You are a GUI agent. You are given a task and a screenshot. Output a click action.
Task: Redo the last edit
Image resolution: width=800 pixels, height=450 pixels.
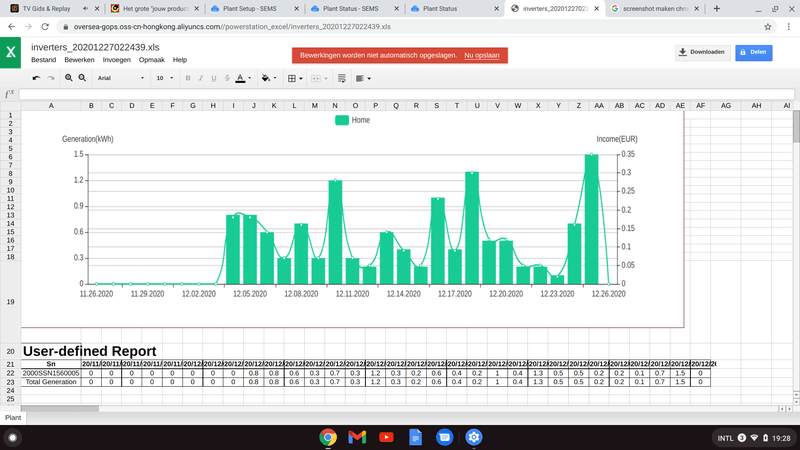51,78
